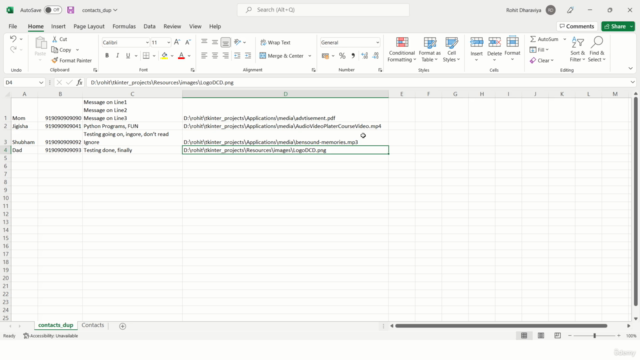Click the Sort & Filter button
The image size is (640, 360).
coord(578,49)
